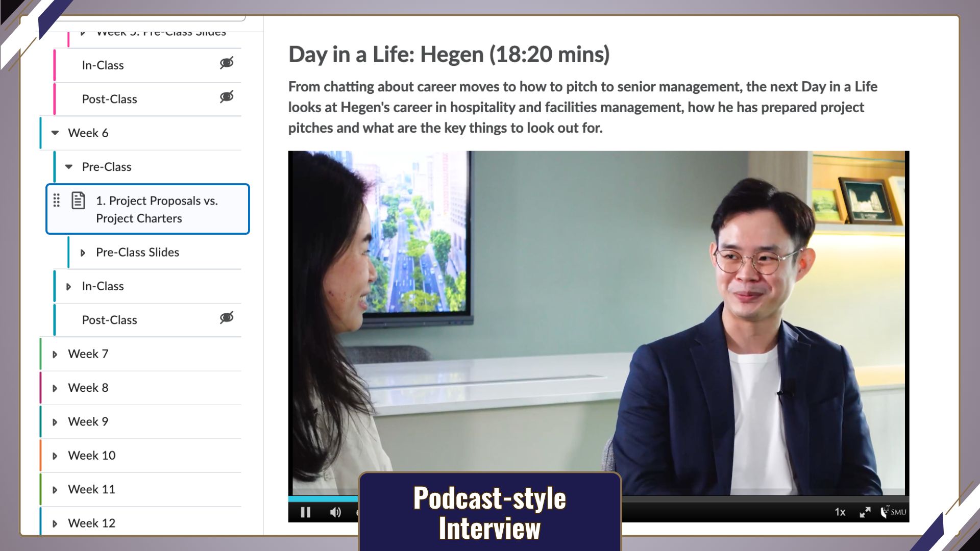Viewport: 980px width, 551px height.
Task: Toggle visibility eye for the top In-Class item
Action: coord(227,63)
